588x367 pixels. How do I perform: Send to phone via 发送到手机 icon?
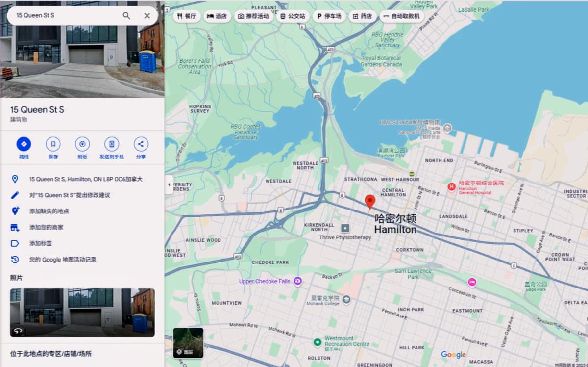(112, 144)
